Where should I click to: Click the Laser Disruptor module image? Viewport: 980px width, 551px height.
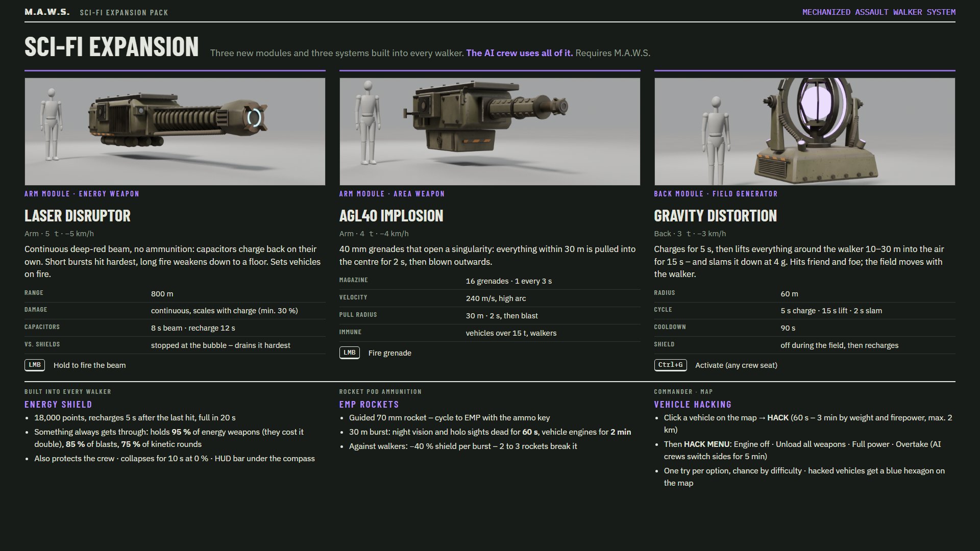point(175,132)
